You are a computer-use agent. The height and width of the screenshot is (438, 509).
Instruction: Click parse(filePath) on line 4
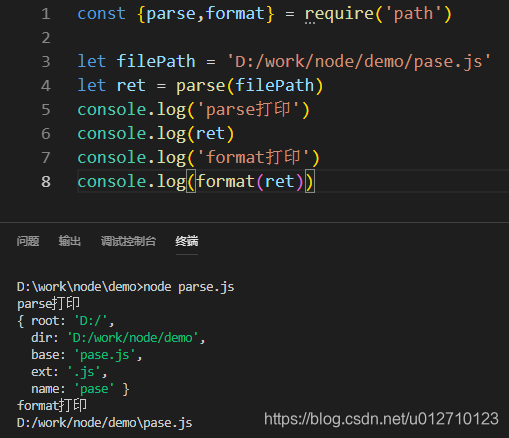coord(249,86)
